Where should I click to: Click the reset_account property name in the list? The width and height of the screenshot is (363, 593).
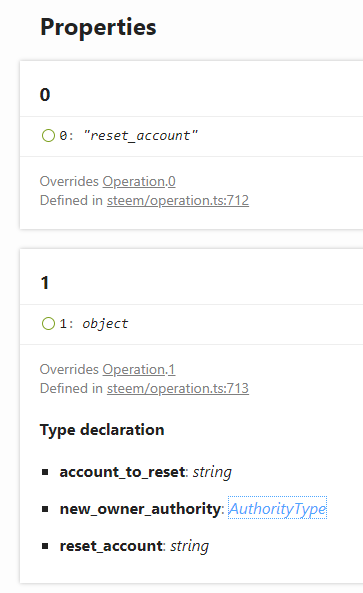pyautogui.click(x=111, y=546)
